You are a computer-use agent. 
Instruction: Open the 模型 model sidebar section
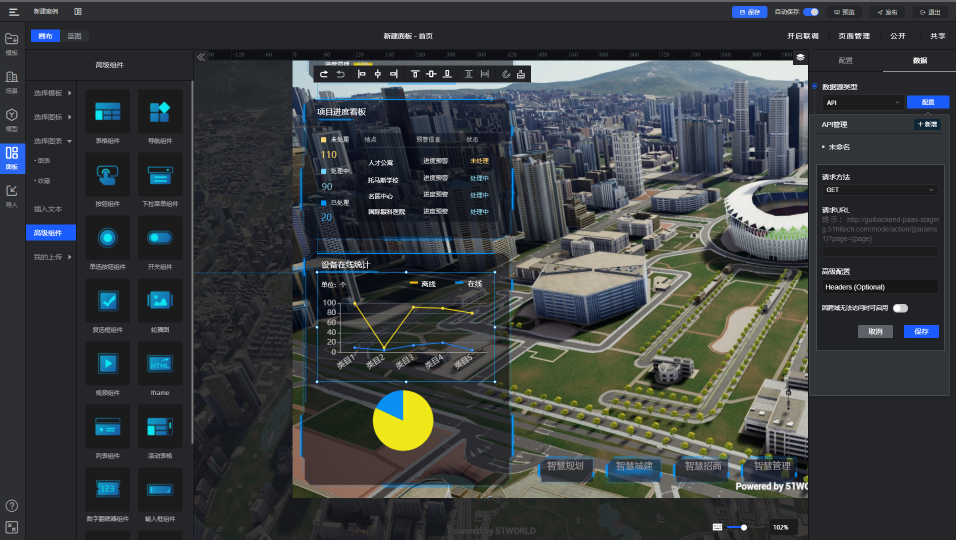tap(12, 120)
